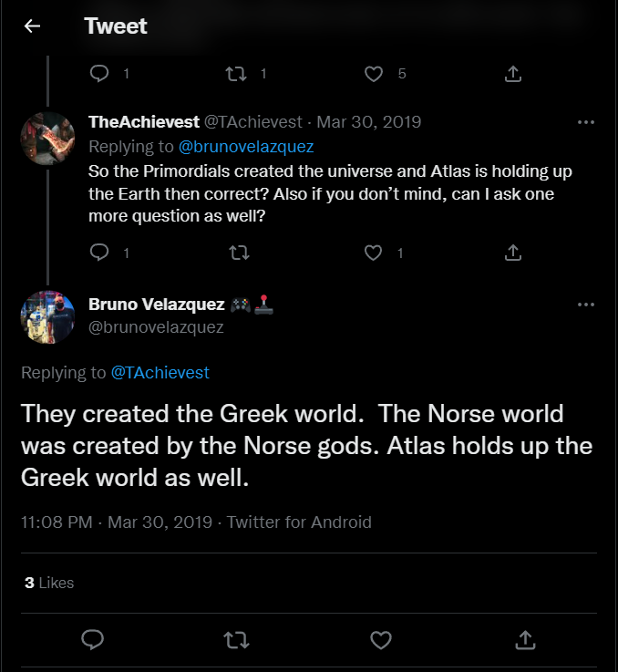Image resolution: width=618 pixels, height=672 pixels.
Task: Like the top tweet with 5 likes
Action: [374, 74]
